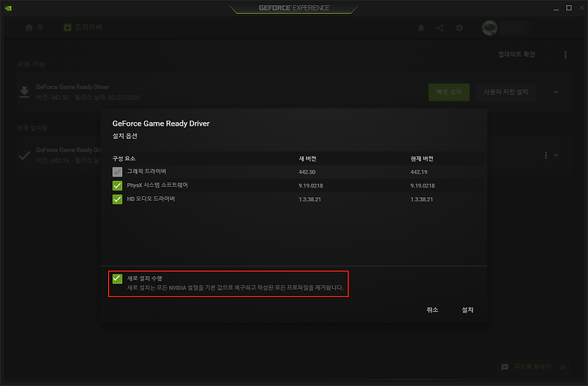The width and height of the screenshot is (588, 386).
Task: Uncheck HD 오디오 드라이버
Action: tap(118, 199)
